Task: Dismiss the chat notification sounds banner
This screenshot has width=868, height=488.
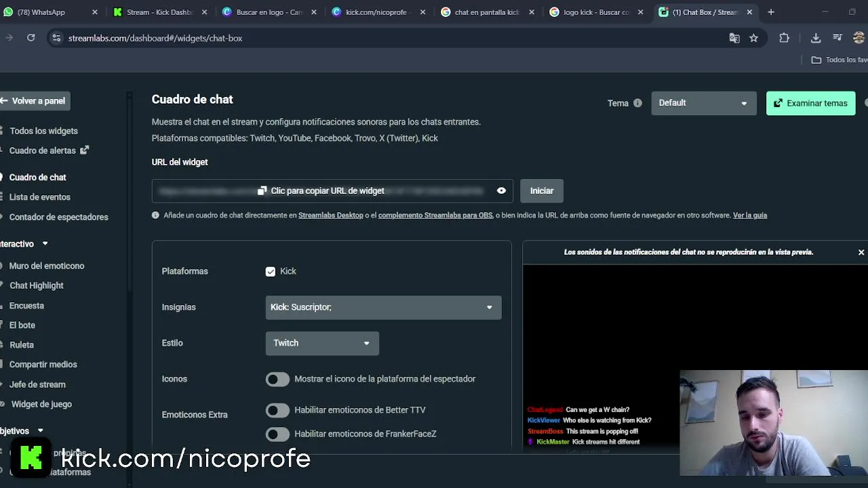Action: (861, 252)
